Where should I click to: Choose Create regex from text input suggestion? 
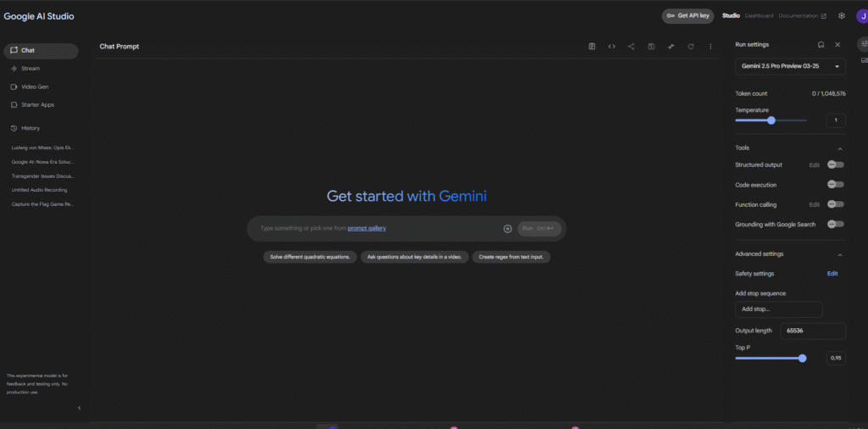[x=511, y=258]
